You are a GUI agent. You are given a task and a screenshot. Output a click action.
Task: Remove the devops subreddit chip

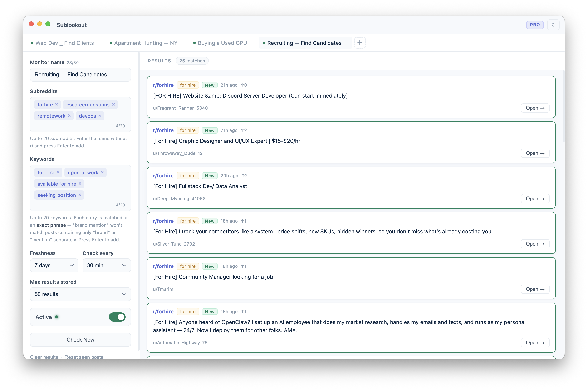[100, 116]
